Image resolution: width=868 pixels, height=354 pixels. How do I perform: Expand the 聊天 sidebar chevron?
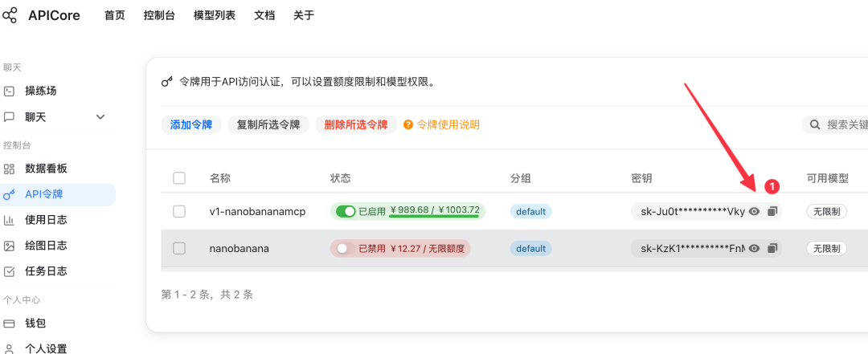click(100, 116)
